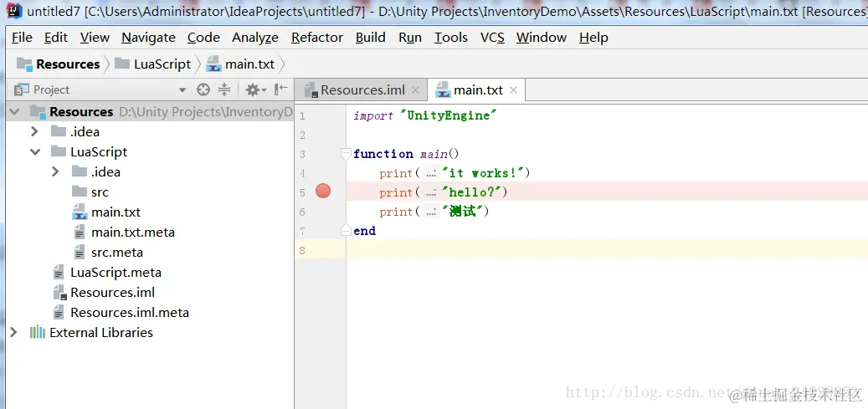The image size is (868, 409).
Task: Open the Analyze menu
Action: point(255,38)
